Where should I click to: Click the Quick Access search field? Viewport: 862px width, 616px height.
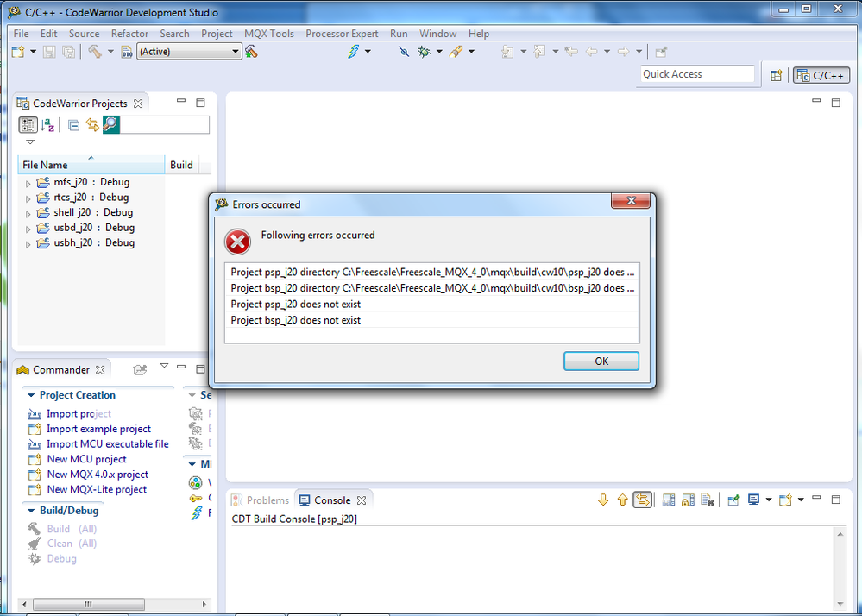697,74
